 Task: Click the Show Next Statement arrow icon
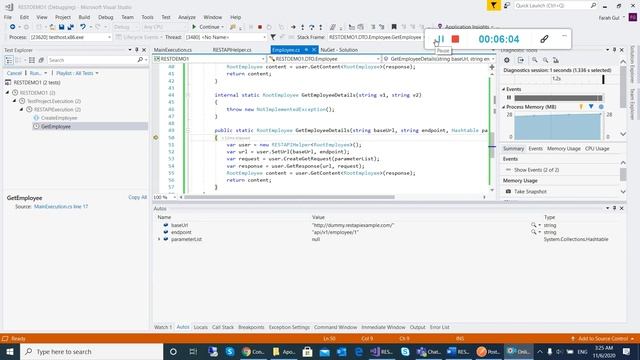click(x=293, y=27)
